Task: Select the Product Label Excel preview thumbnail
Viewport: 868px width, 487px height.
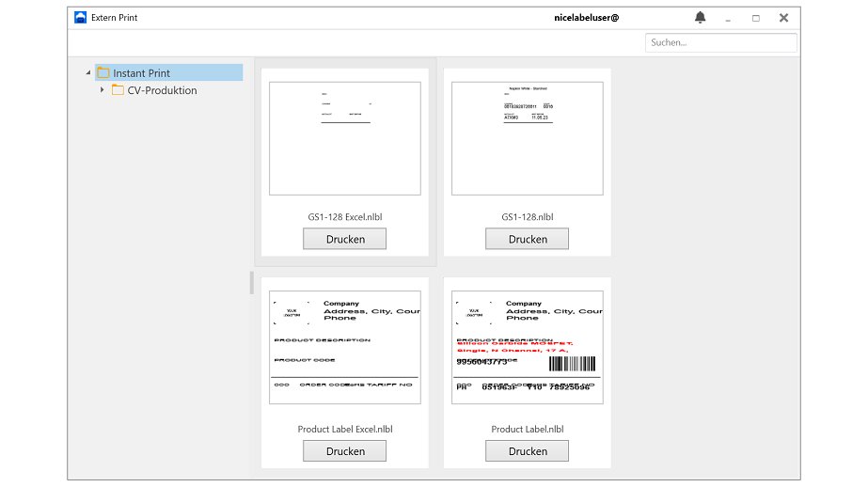Action: coord(344,347)
